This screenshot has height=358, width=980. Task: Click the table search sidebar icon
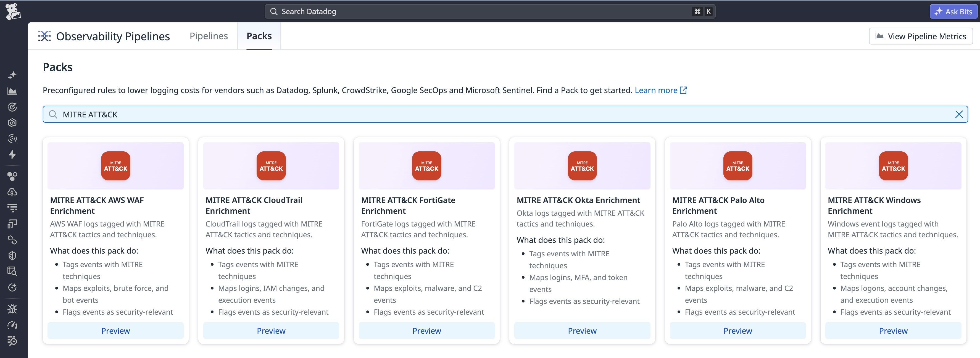coord(12,271)
